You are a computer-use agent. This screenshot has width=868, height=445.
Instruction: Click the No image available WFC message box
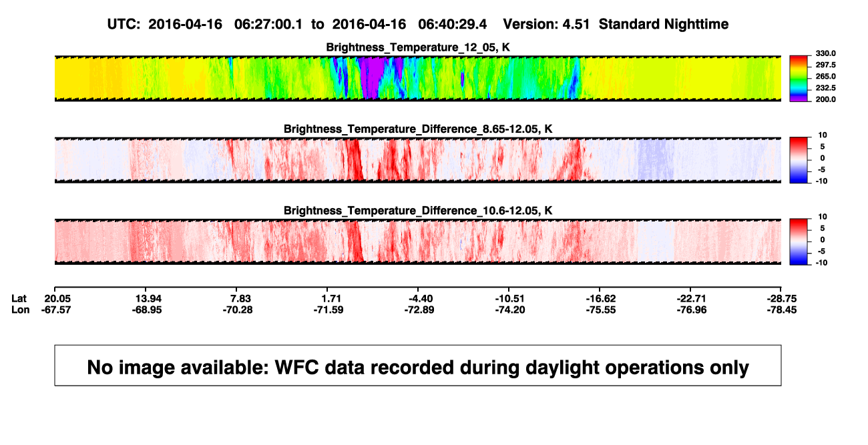(x=417, y=365)
